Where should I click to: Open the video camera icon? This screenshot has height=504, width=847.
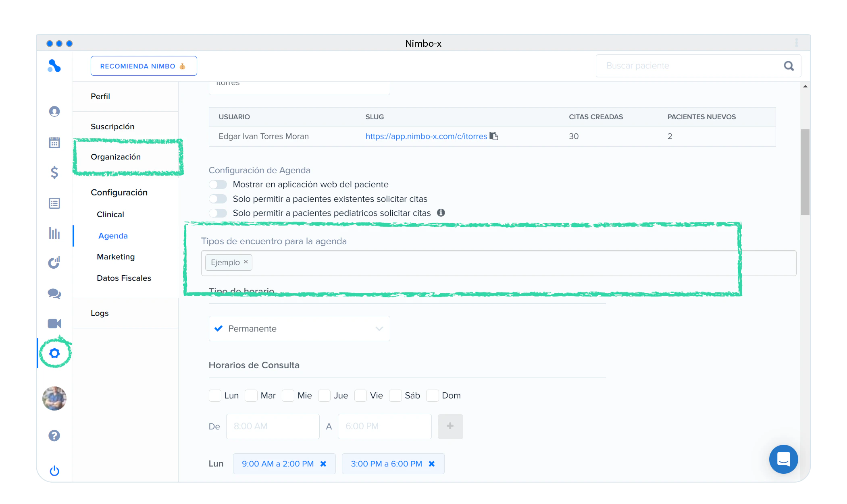click(x=54, y=324)
